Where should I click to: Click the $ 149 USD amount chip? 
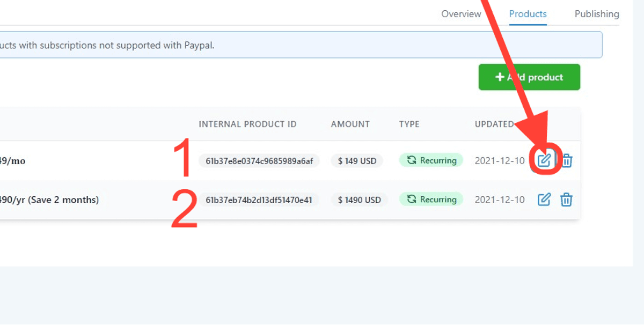click(x=357, y=161)
